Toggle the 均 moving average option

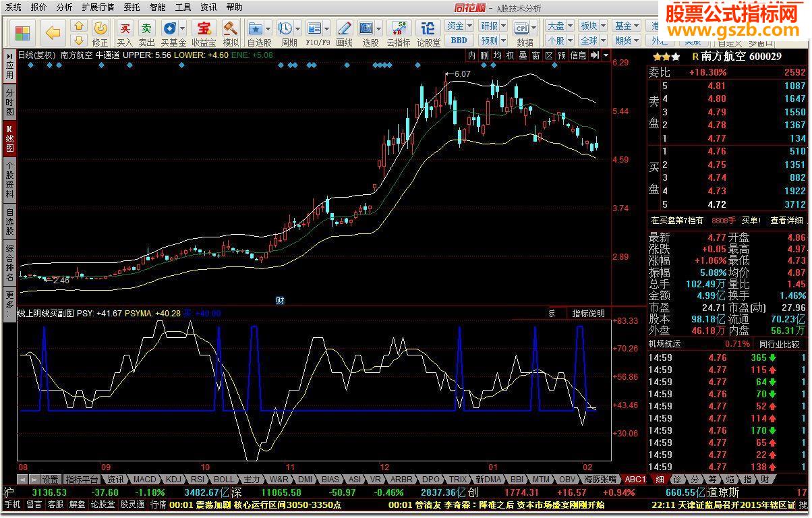point(497,55)
